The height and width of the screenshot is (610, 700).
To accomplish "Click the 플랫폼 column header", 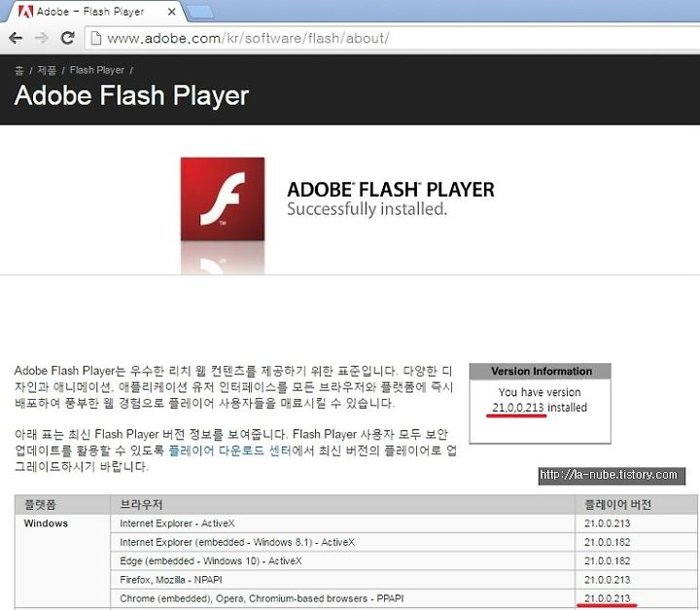I will (x=62, y=505).
